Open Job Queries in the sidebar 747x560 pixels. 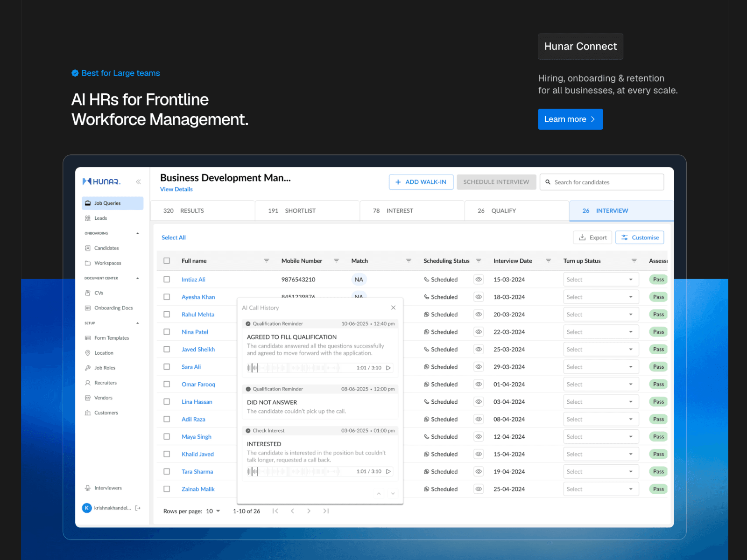click(113, 203)
